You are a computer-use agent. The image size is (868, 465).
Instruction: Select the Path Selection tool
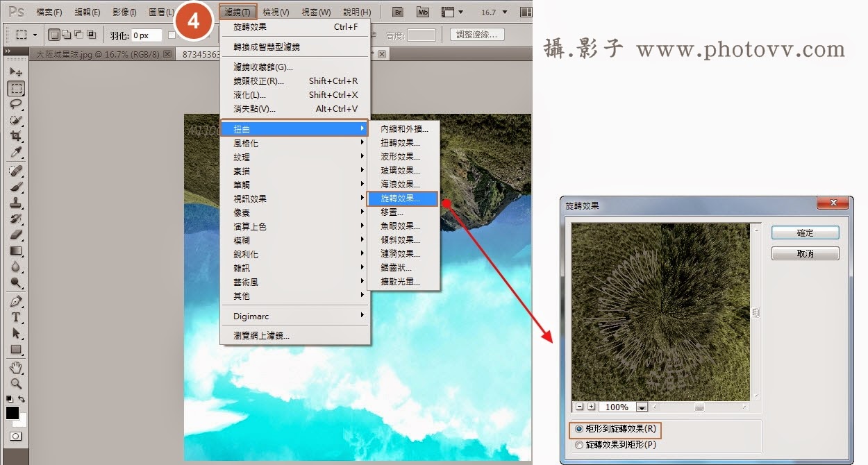[x=16, y=333]
